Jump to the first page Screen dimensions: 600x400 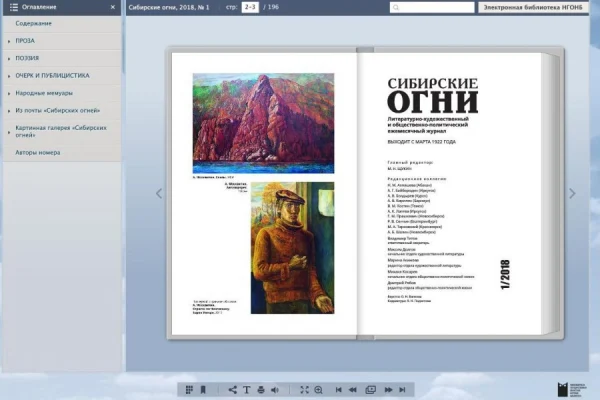click(x=339, y=389)
